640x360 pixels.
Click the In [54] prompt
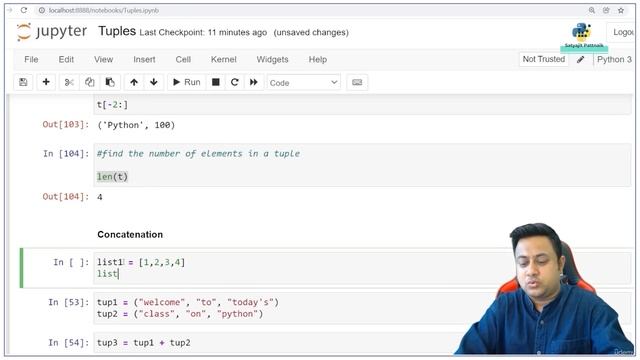68,342
